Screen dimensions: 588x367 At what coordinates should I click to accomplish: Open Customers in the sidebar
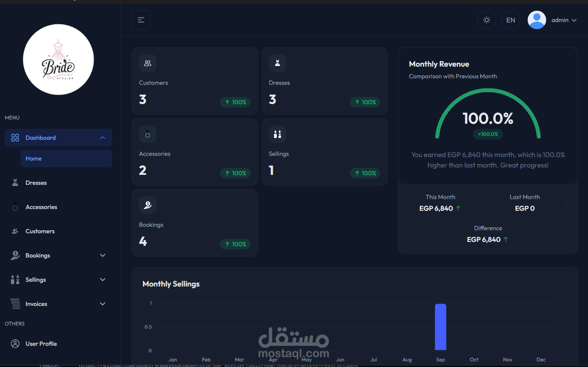tap(58, 231)
